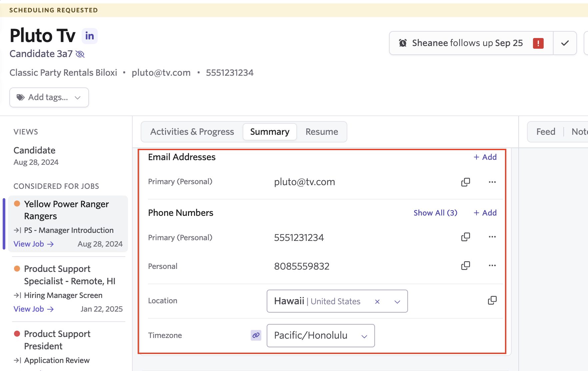Click the header phone 5551231234

click(x=230, y=73)
